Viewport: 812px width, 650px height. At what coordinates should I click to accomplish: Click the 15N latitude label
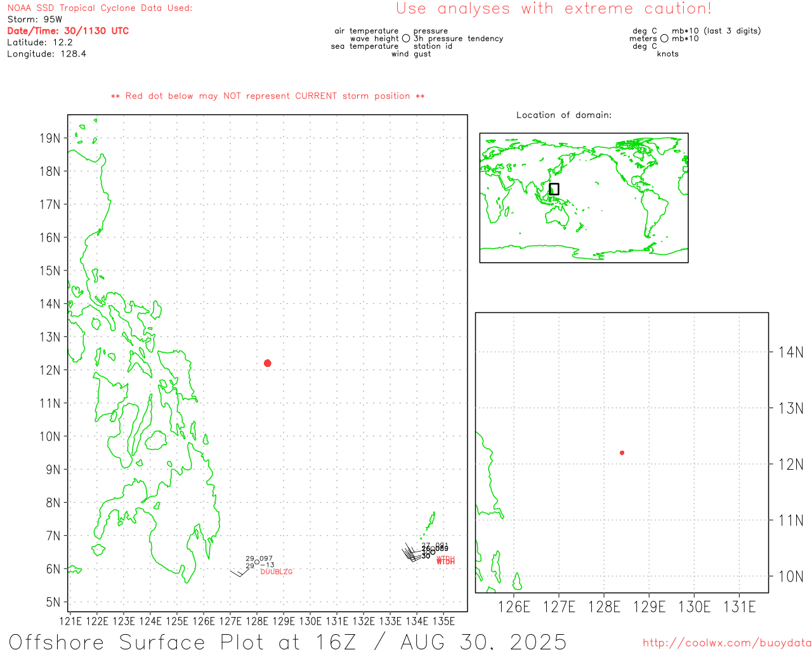pos(50,271)
